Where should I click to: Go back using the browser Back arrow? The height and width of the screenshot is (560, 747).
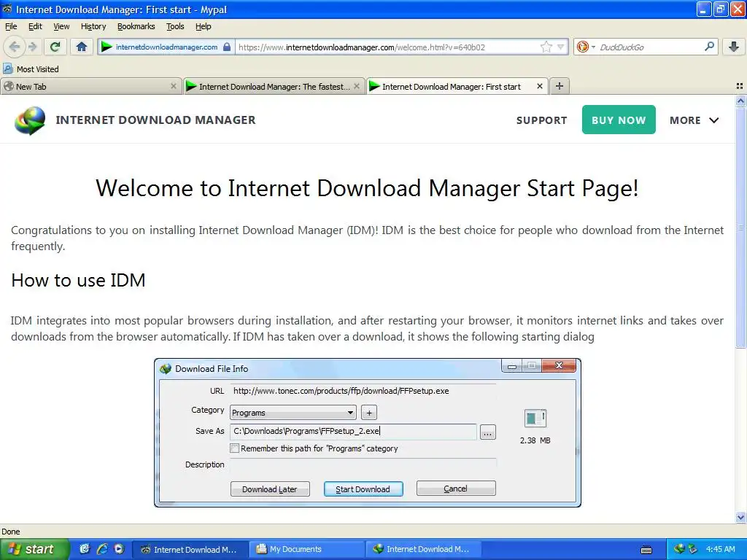click(x=15, y=47)
